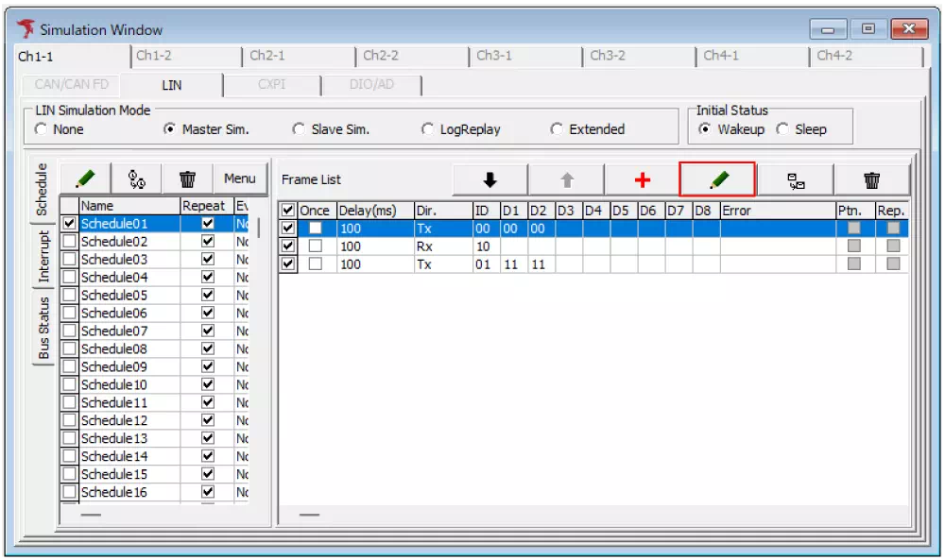This screenshot has width=945, height=560.
Task: Enable the Schedule02 checkbox
Action: [x=69, y=242]
